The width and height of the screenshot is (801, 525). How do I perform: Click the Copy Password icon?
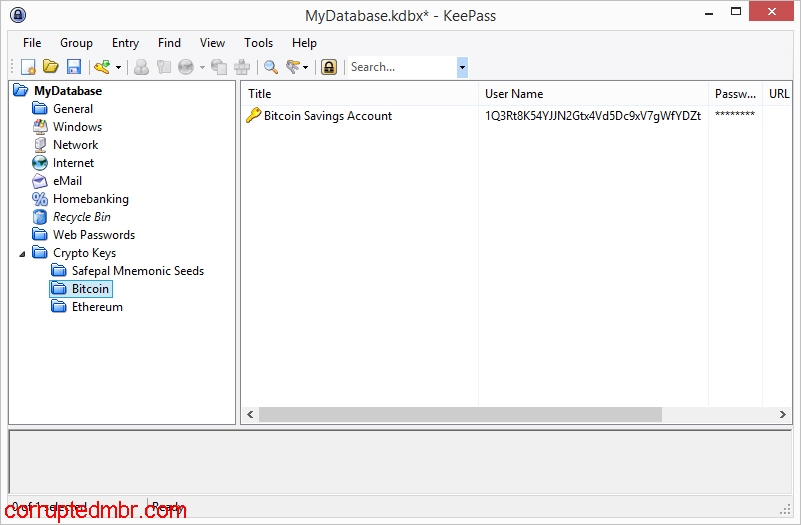tap(163, 67)
